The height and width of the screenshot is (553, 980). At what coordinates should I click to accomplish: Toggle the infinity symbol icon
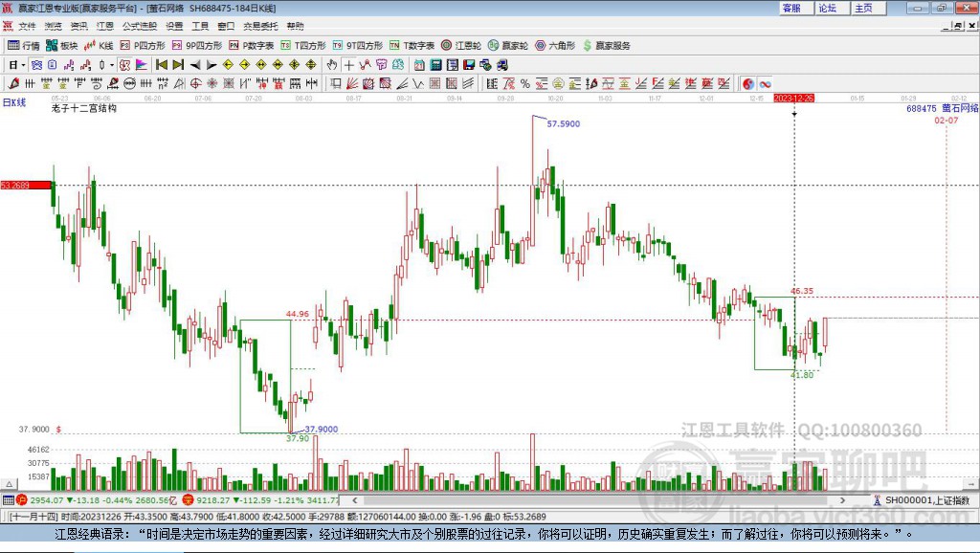(x=765, y=83)
